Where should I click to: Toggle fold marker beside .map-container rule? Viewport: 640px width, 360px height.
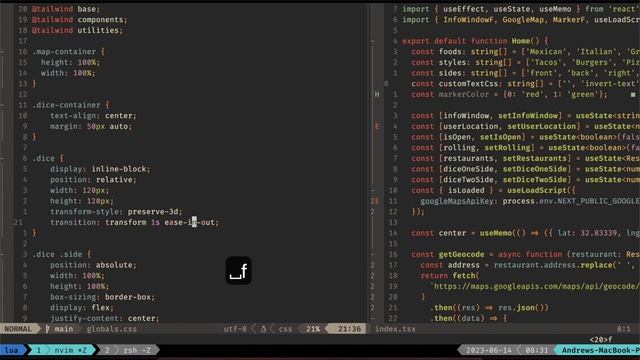(2, 52)
